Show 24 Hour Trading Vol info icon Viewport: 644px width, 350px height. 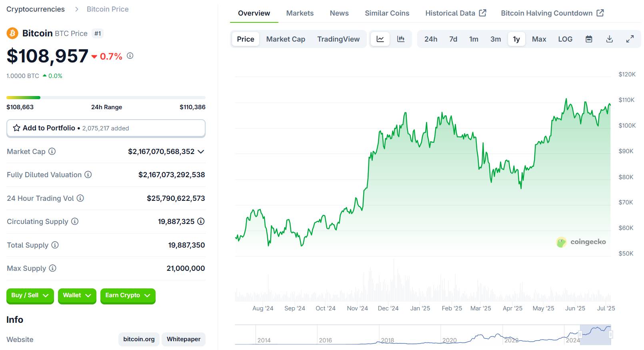coord(80,198)
